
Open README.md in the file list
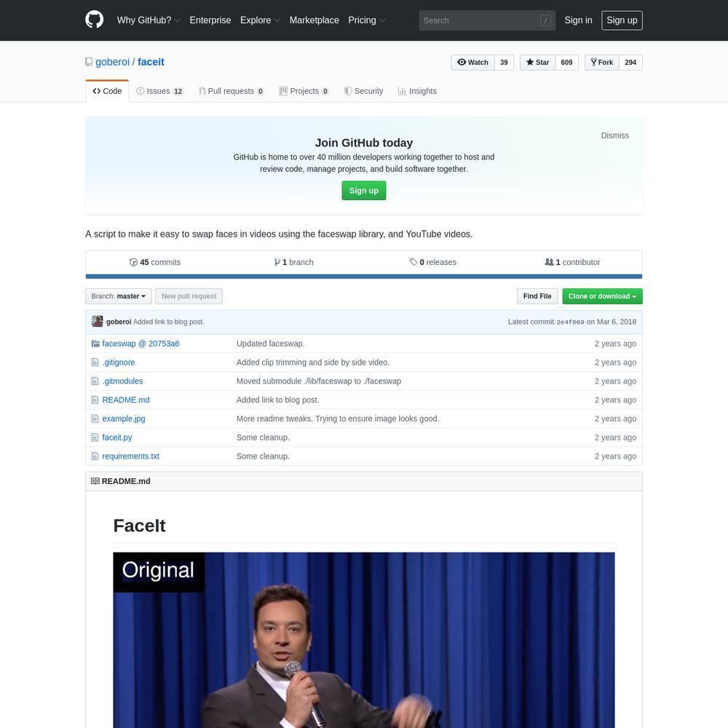click(x=126, y=400)
